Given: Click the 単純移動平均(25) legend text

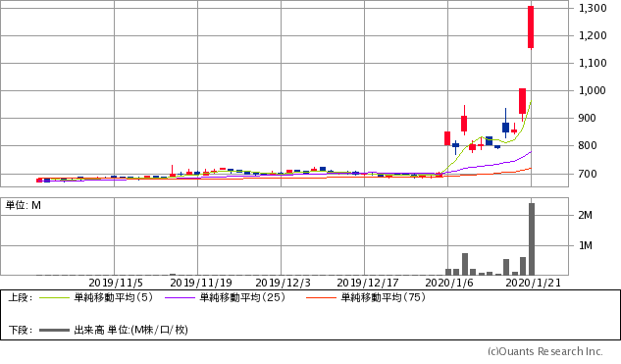Looking at the screenshot, I should click(x=242, y=297).
